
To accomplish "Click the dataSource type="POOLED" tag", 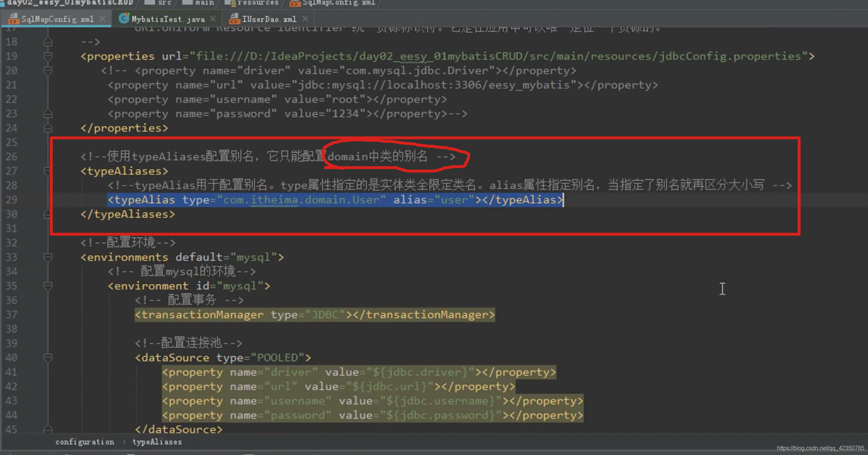I will 223,358.
